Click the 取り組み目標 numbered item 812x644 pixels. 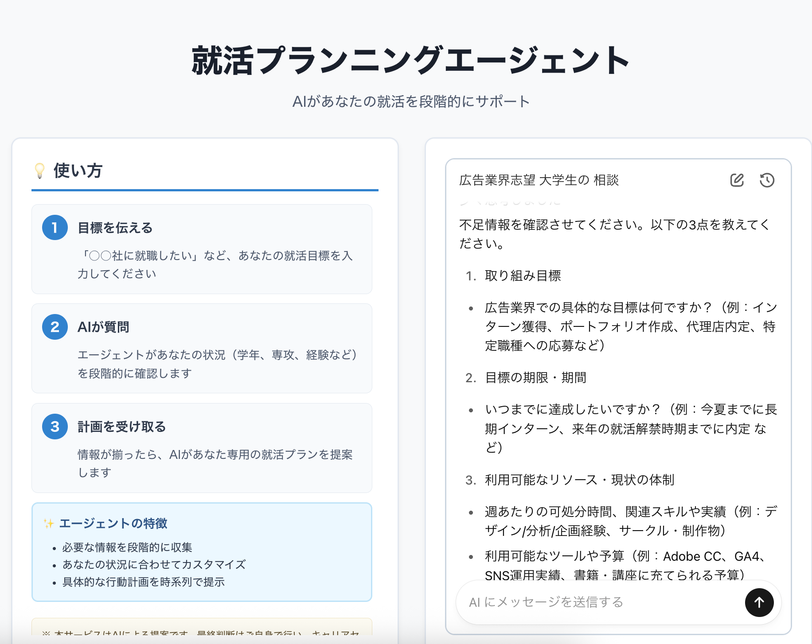(x=523, y=276)
